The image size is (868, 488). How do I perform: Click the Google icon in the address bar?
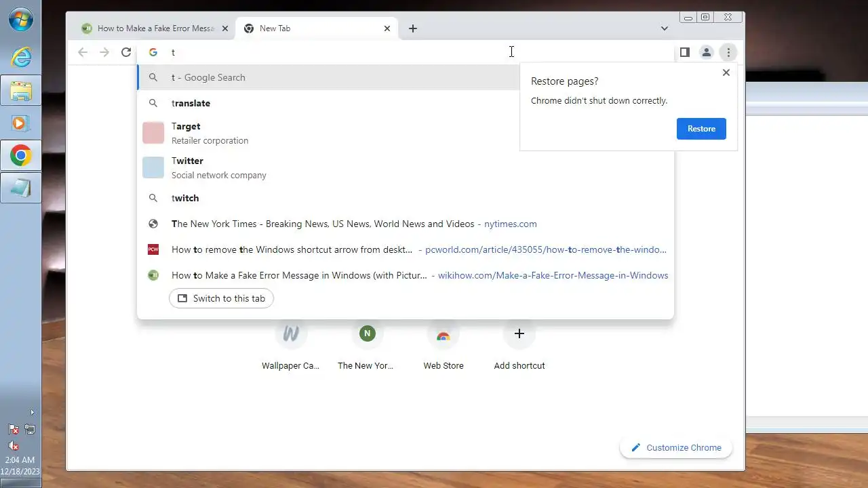153,52
